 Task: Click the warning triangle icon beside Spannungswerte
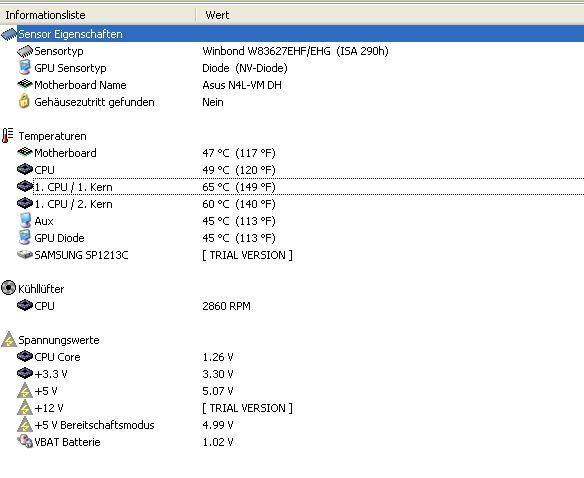point(9,339)
